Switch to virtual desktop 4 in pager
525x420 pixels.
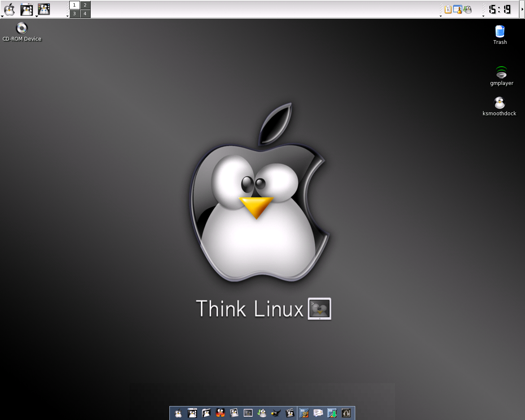point(85,14)
